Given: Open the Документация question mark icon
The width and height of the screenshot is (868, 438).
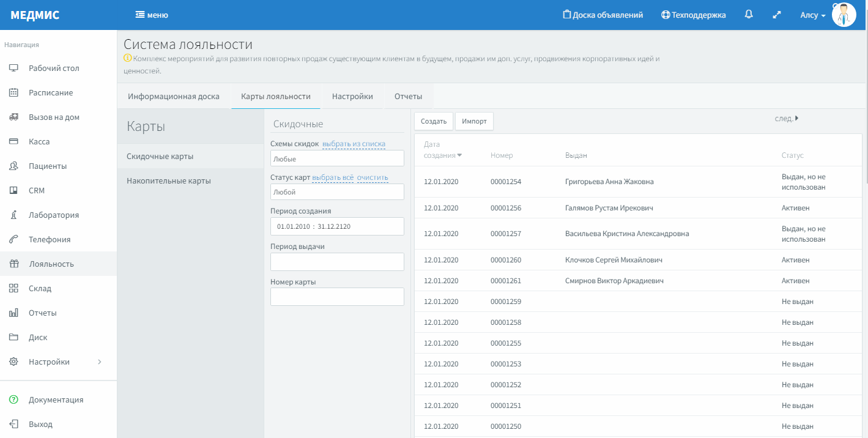Looking at the screenshot, I should pyautogui.click(x=13, y=399).
